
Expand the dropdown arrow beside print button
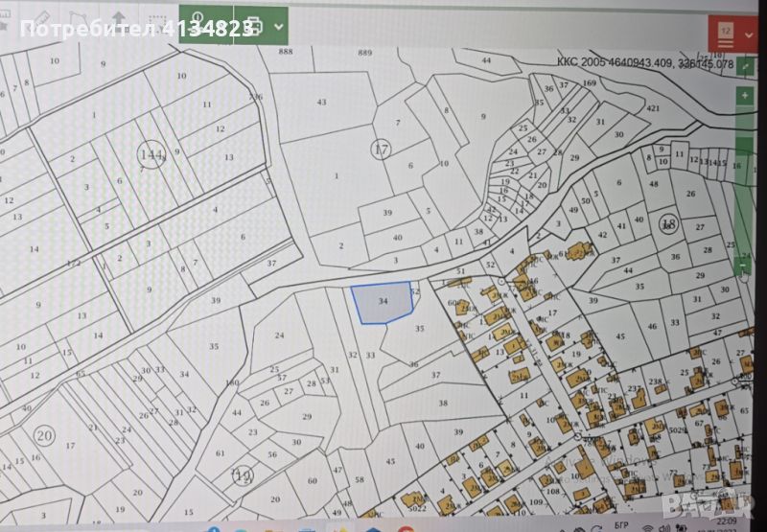click(x=279, y=26)
